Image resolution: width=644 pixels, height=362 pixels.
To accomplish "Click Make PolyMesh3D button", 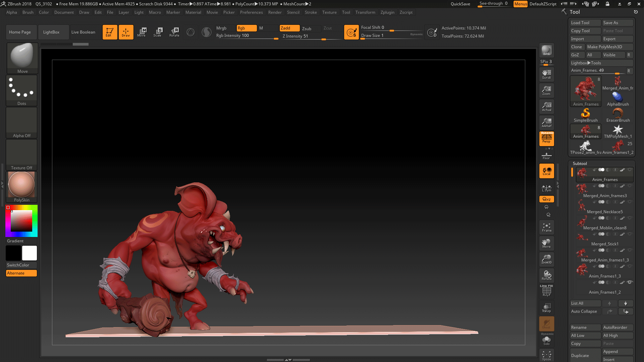I will [x=609, y=47].
